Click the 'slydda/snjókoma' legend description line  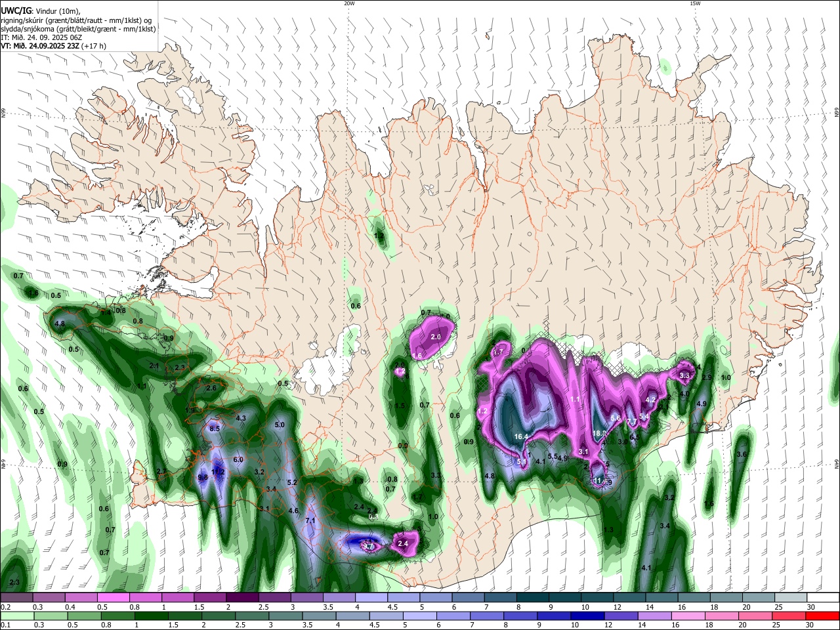[x=78, y=29]
